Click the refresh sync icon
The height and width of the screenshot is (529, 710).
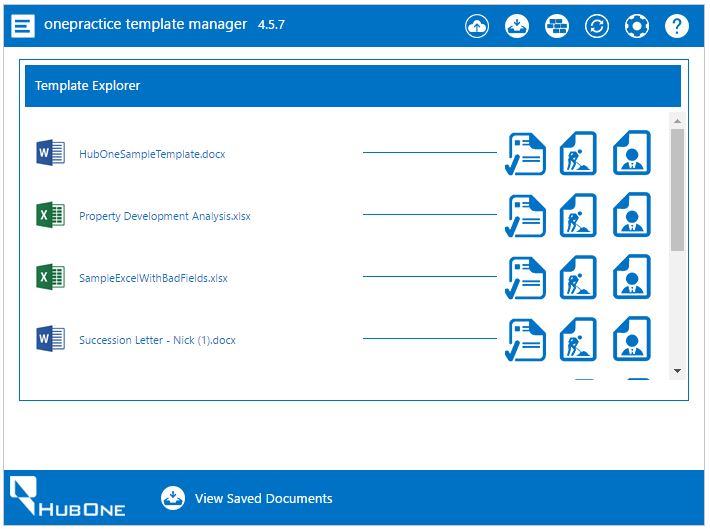coord(597,26)
